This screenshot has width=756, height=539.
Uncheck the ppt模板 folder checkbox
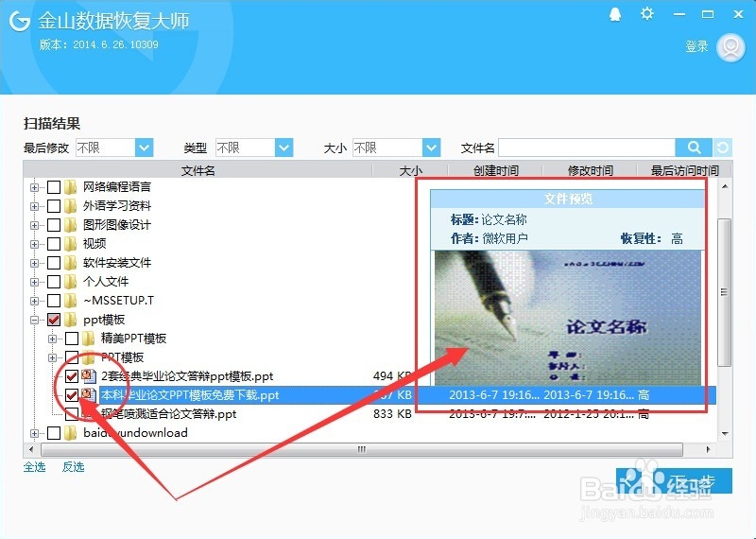[54, 320]
